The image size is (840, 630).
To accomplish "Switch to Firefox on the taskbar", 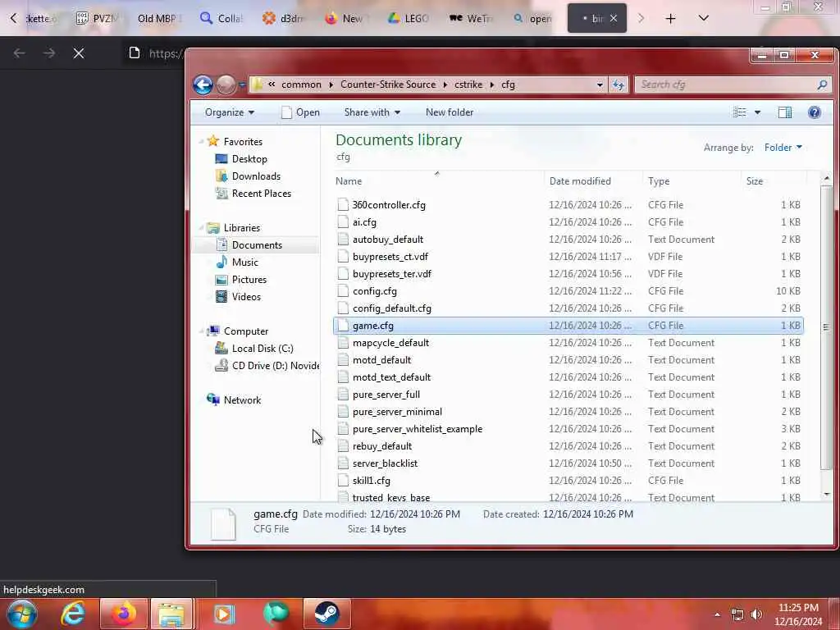I will pos(123,614).
